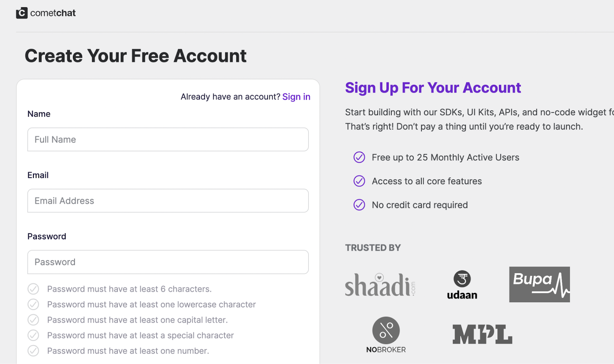The width and height of the screenshot is (614, 364).
Task: Click checkmark beside Access to all core features
Action: coord(359,181)
